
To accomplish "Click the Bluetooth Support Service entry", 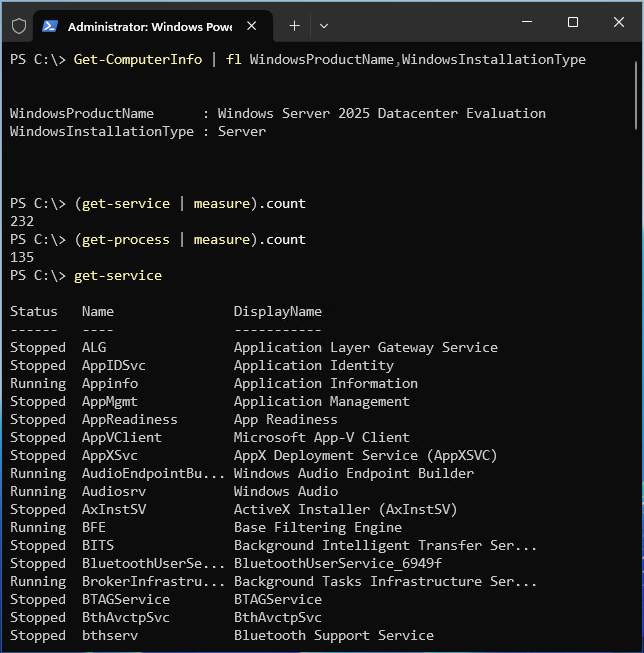I will pos(333,635).
